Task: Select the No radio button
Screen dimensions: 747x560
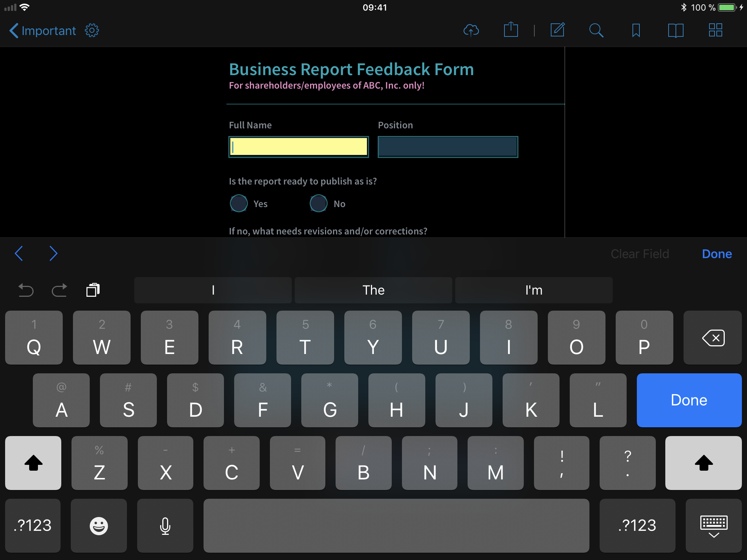Action: click(318, 203)
